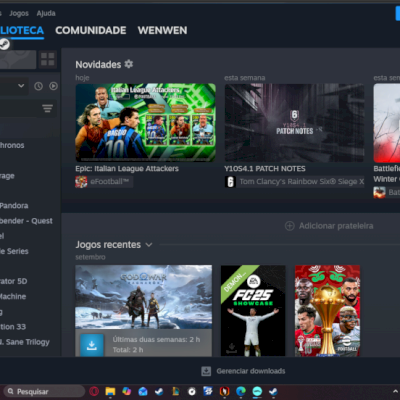Open advanced filter options icon
This screenshot has width=400, height=400.
(47, 108)
